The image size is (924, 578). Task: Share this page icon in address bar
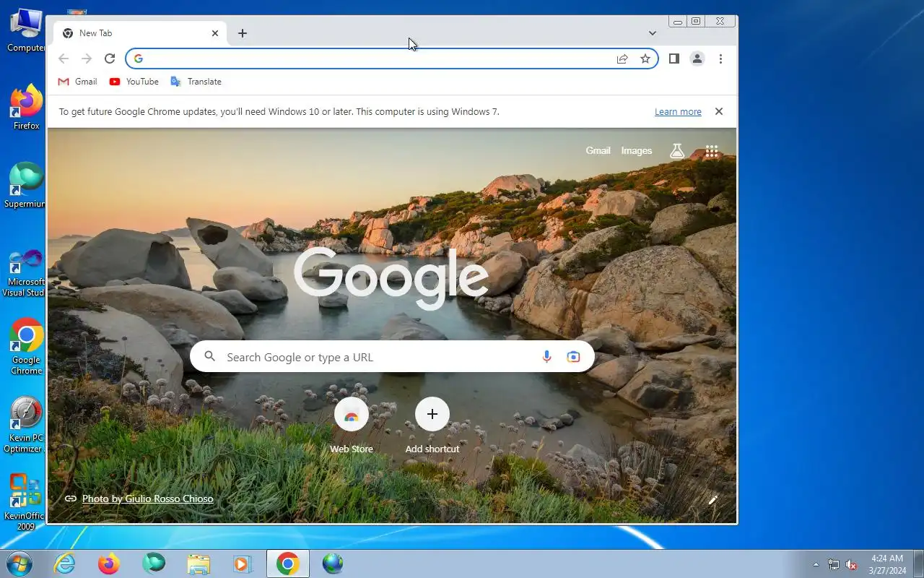point(622,59)
